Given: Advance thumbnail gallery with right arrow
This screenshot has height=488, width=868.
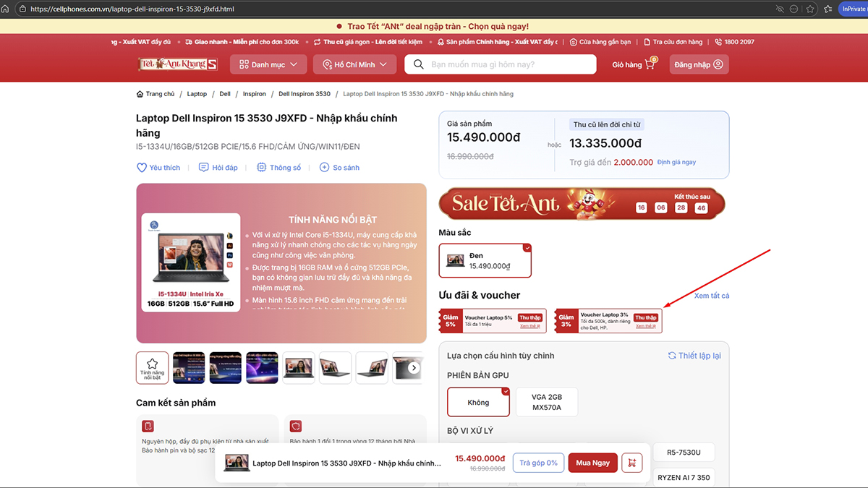Looking at the screenshot, I should (414, 367).
